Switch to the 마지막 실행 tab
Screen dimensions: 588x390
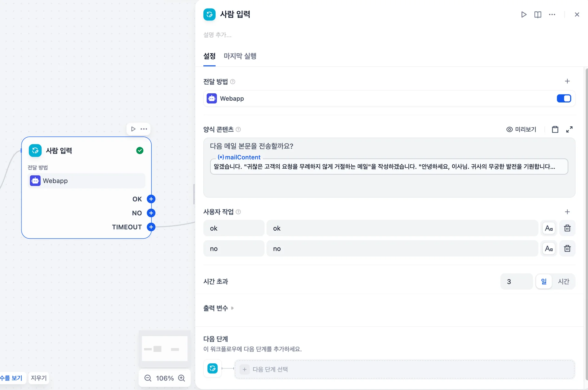click(240, 56)
